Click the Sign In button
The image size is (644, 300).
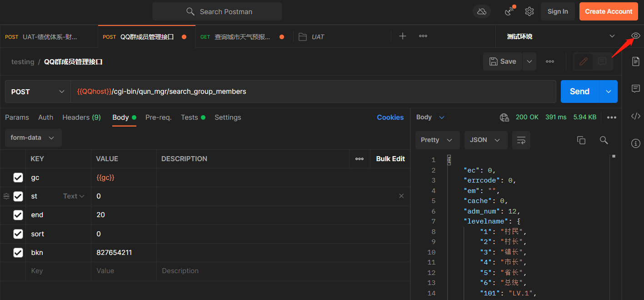click(x=558, y=11)
